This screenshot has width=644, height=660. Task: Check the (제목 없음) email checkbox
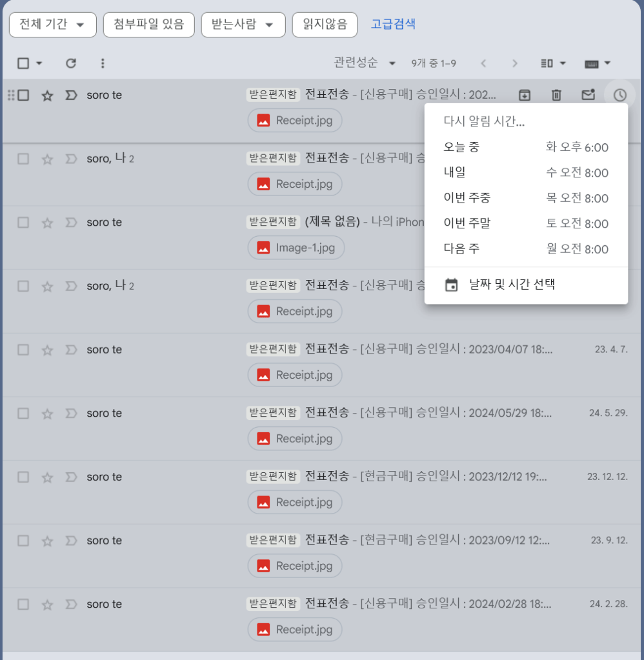pyautogui.click(x=23, y=223)
